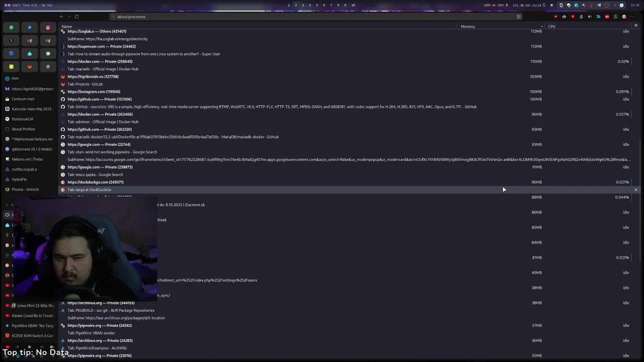Select the 'Tab: PKGBUILD - aur.git' row
The width and height of the screenshot is (644, 362).
click(349, 310)
